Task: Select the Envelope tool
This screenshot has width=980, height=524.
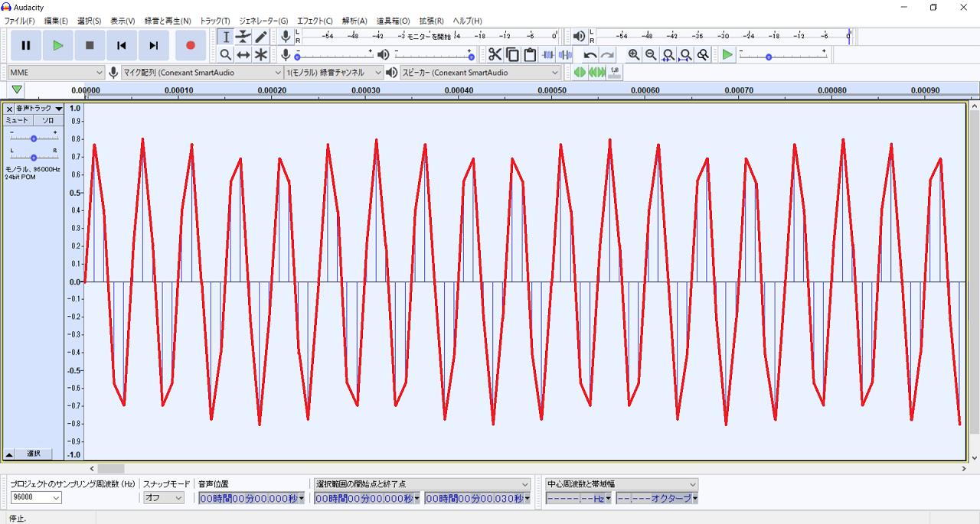Action: 243,37
